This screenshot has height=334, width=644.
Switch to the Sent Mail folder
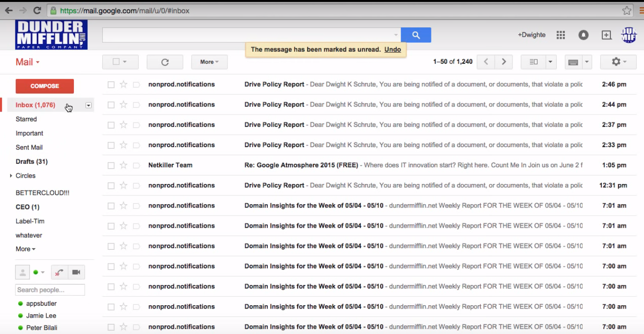click(29, 147)
